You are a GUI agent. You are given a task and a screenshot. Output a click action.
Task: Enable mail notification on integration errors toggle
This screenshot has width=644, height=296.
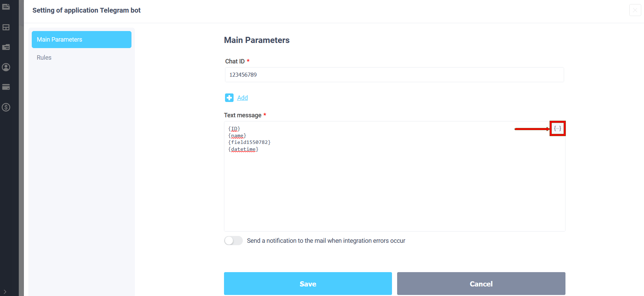233,241
